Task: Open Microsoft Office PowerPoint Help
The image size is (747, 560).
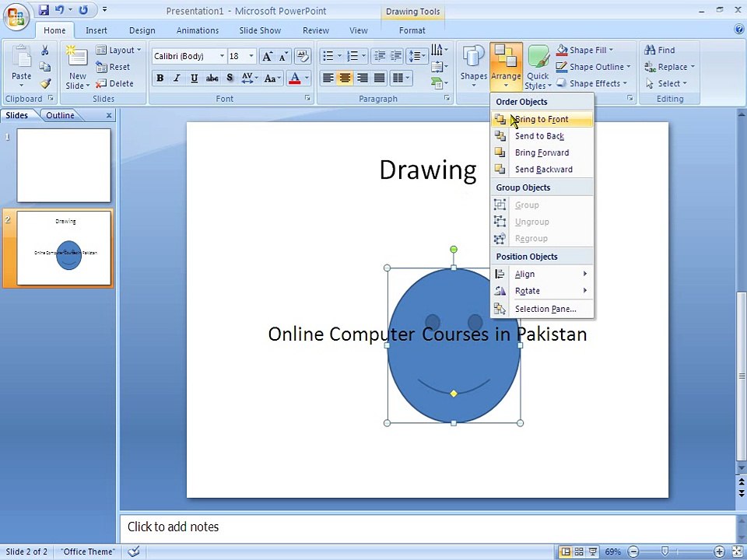Action: tap(739, 30)
